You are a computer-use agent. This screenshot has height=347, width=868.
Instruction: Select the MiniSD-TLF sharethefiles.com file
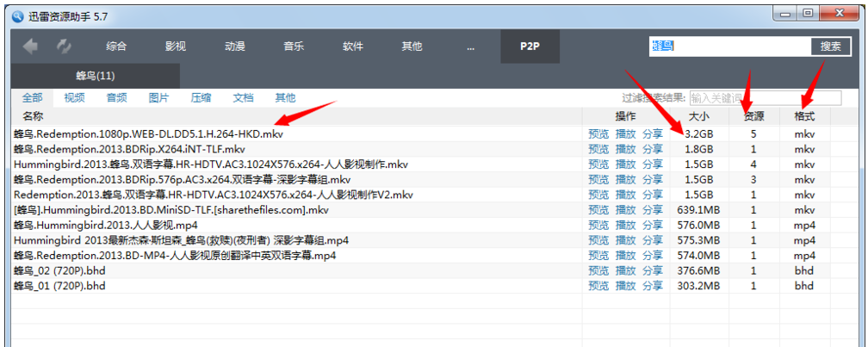171,210
